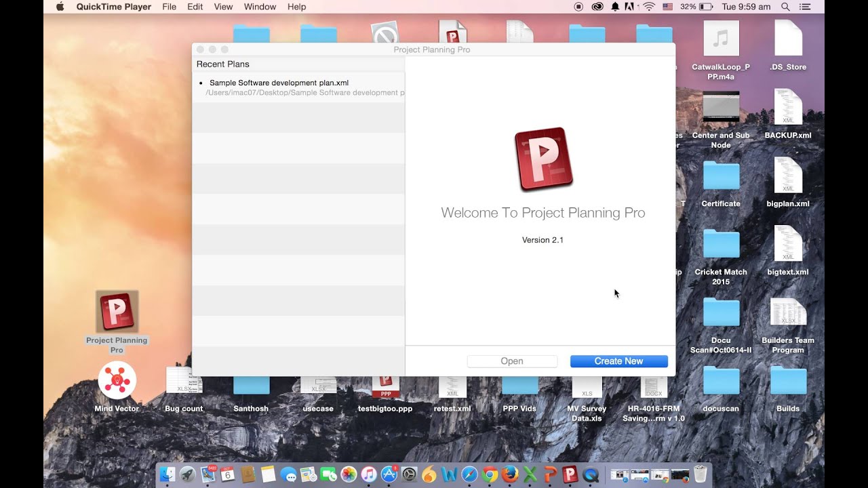This screenshot has width=868, height=488.
Task: Select the Builders Team Program file
Action: pyautogui.click(x=788, y=325)
